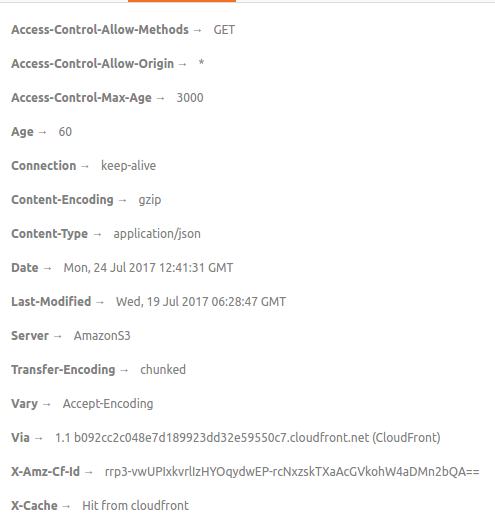Click the Transfer-Encoding header name
This screenshot has width=495, height=526.
tap(63, 370)
